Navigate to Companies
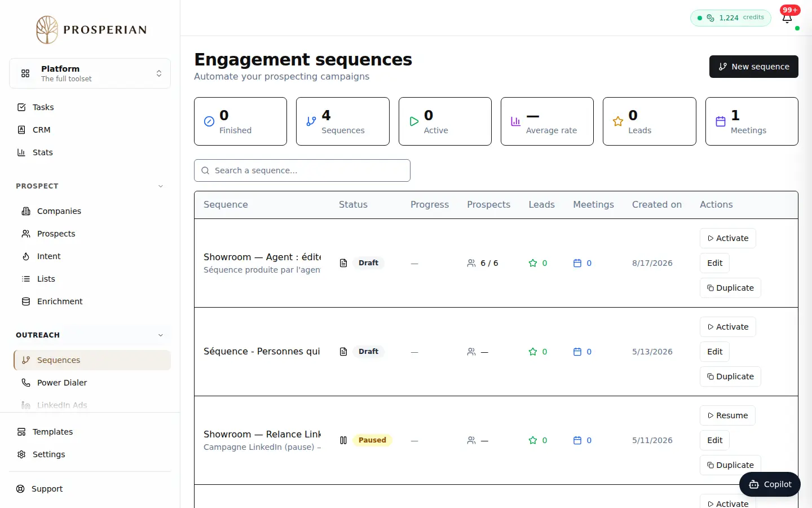This screenshot has width=812, height=508. (x=92, y=211)
